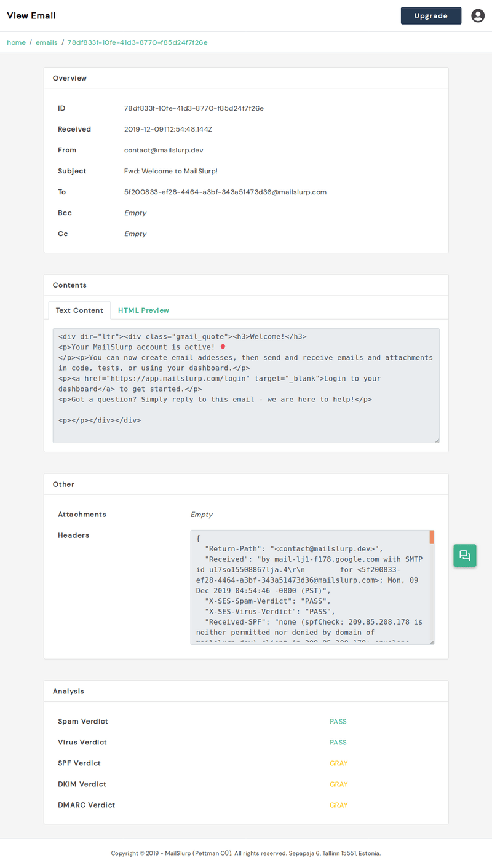Click the Spam Verdict label
The height and width of the screenshot is (868, 492).
tap(83, 722)
